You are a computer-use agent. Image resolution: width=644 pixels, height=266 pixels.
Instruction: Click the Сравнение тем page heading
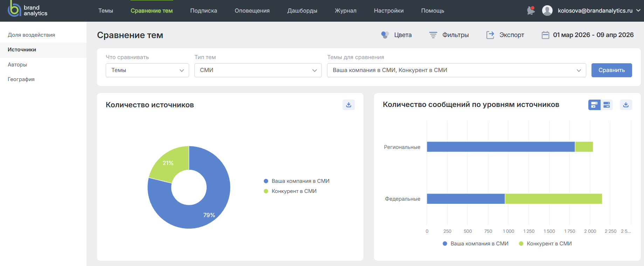[130, 35]
